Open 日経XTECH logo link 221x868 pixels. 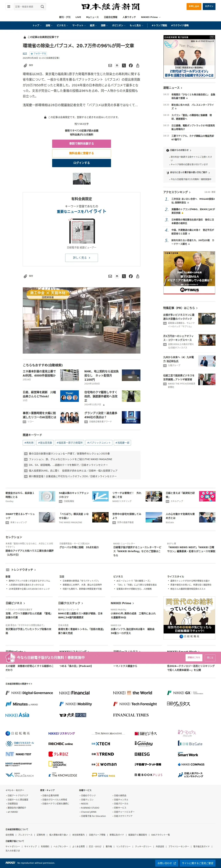point(101,744)
